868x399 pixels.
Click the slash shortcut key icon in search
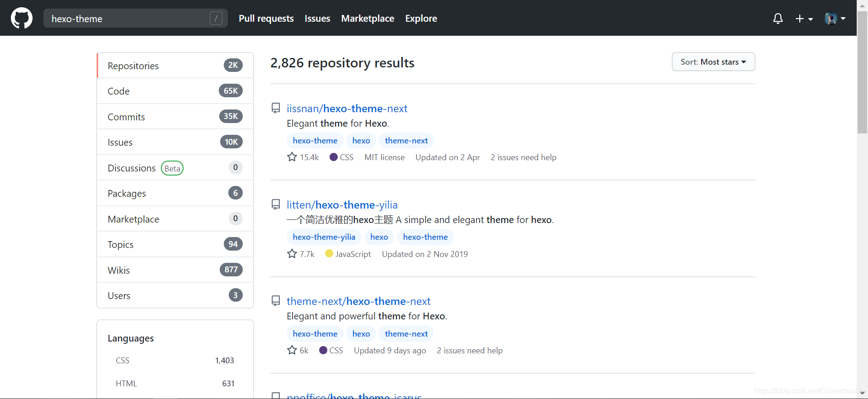216,19
